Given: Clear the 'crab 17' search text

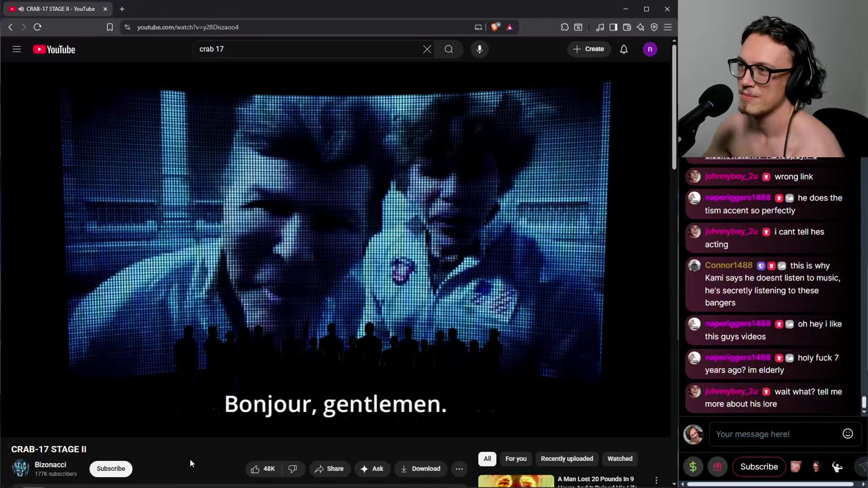Looking at the screenshot, I should click(427, 49).
